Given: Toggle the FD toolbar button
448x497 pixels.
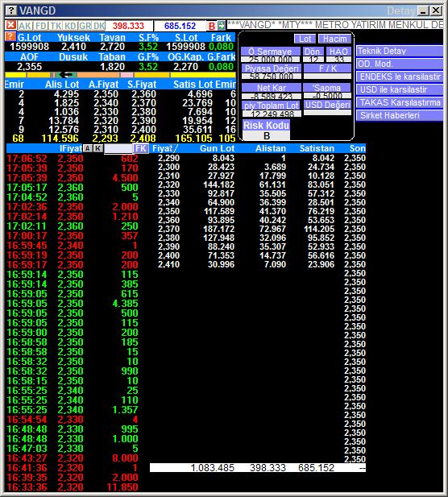Looking at the screenshot, I should [x=41, y=26].
